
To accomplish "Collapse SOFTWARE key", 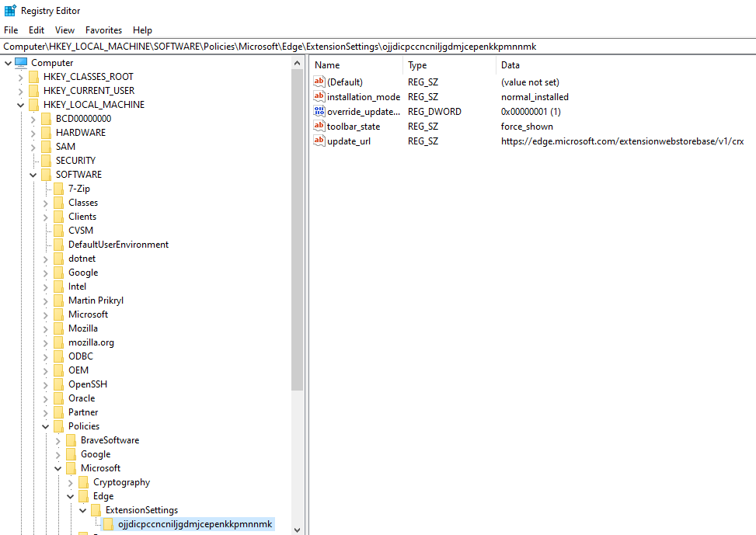I will click(x=33, y=175).
